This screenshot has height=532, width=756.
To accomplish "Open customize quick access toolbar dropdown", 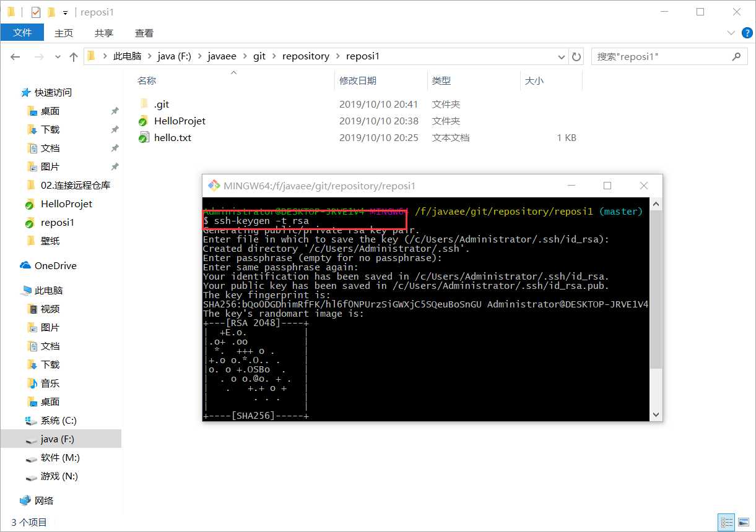I will 65,12.
